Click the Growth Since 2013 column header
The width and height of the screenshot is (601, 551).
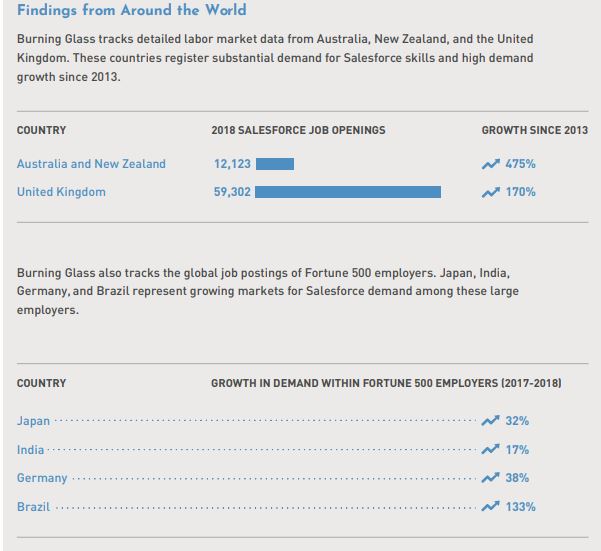click(x=535, y=130)
